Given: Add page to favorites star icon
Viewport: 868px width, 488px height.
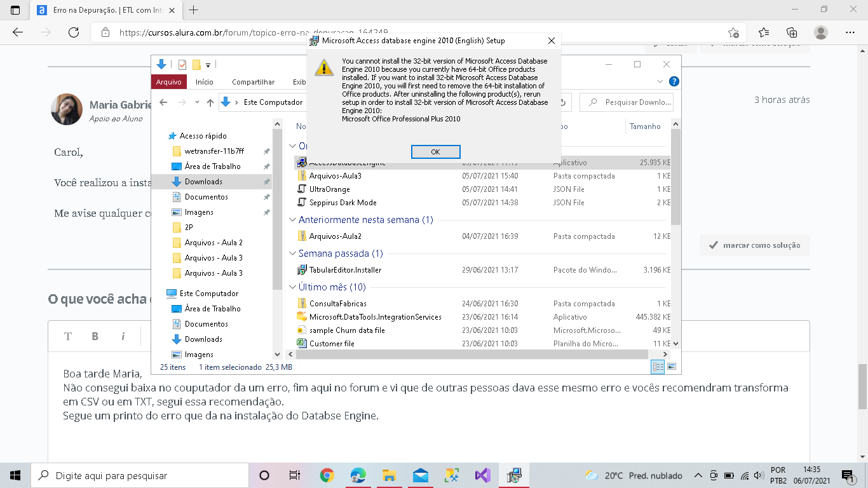Looking at the screenshot, I should point(733,32).
